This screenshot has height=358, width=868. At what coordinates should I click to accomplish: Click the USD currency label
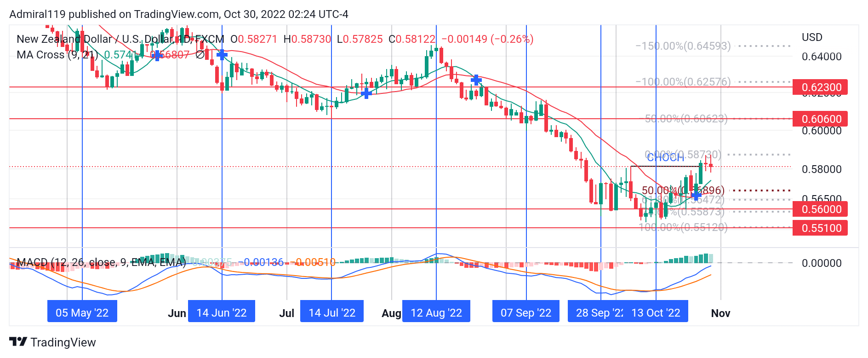click(812, 37)
